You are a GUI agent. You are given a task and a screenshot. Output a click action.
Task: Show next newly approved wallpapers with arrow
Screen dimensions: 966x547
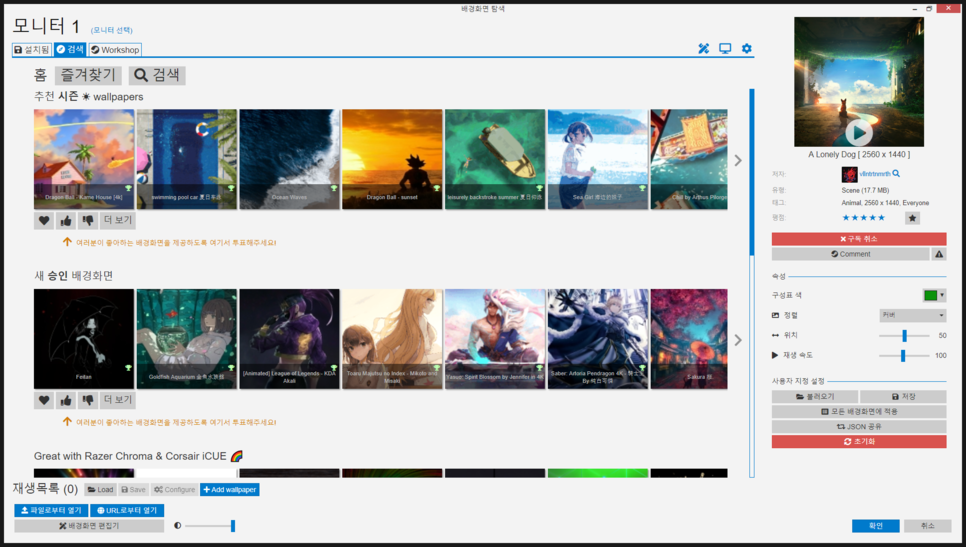(x=738, y=340)
